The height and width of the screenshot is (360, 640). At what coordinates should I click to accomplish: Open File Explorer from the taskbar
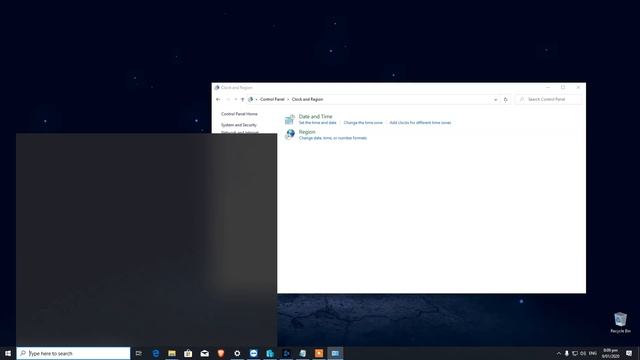coord(172,353)
